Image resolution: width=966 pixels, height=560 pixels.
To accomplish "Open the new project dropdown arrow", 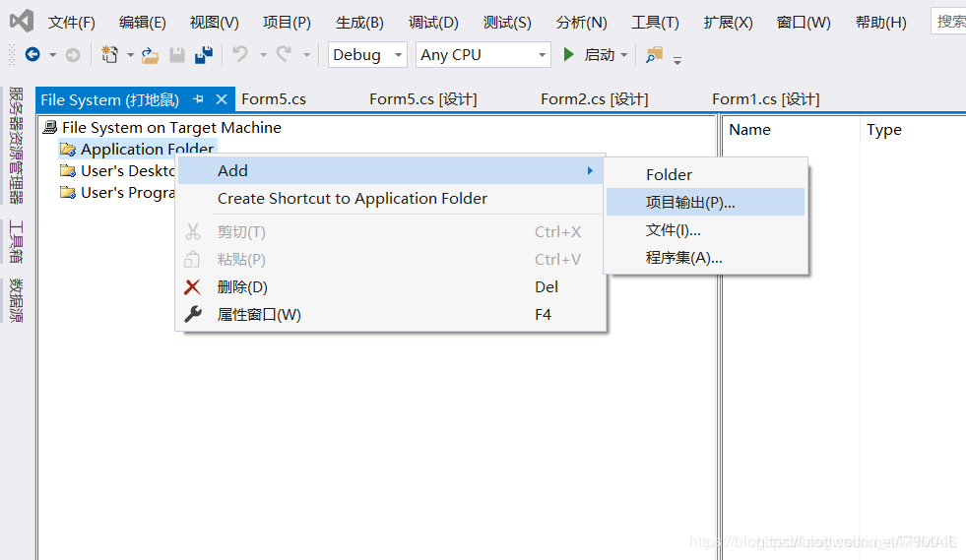I will pyautogui.click(x=131, y=55).
